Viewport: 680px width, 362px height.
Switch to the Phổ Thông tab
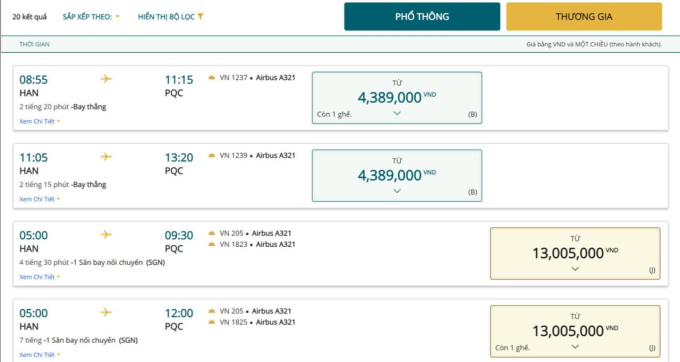click(422, 16)
